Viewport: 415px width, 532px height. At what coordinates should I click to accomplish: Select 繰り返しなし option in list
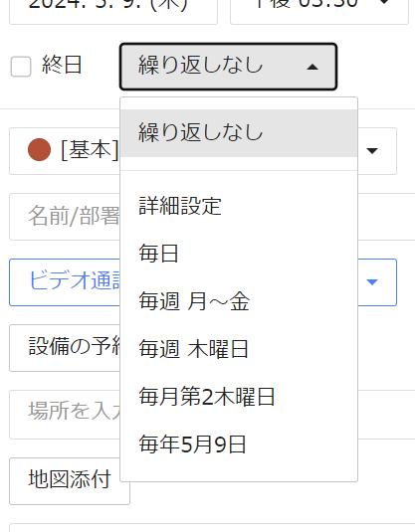[x=239, y=133]
